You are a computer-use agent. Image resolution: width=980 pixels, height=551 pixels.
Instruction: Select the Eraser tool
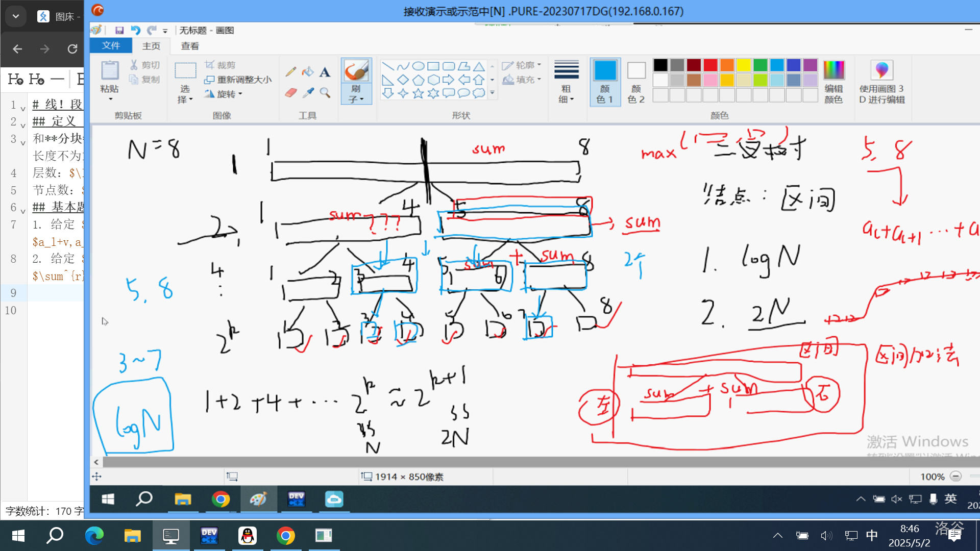[291, 93]
